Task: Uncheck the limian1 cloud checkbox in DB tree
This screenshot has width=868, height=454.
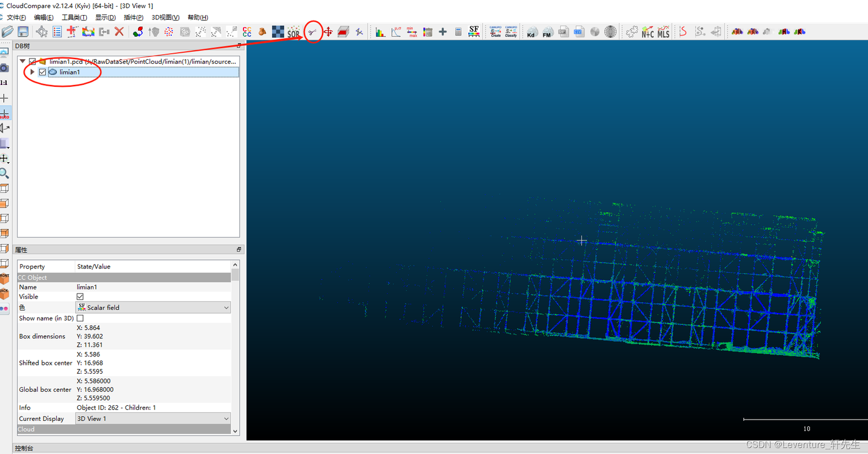Action: click(42, 72)
